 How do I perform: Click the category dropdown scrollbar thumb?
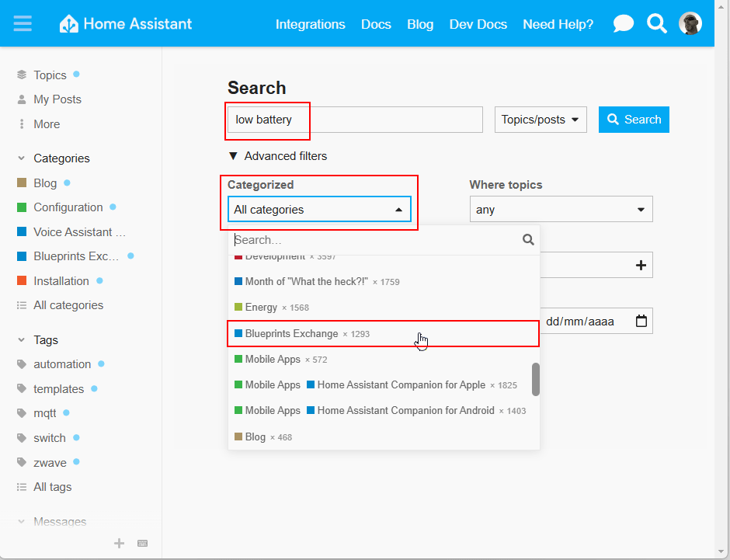[535, 378]
